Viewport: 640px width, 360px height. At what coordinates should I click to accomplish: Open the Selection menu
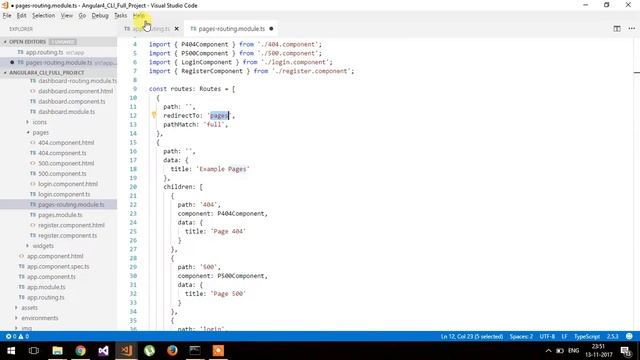tap(43, 16)
